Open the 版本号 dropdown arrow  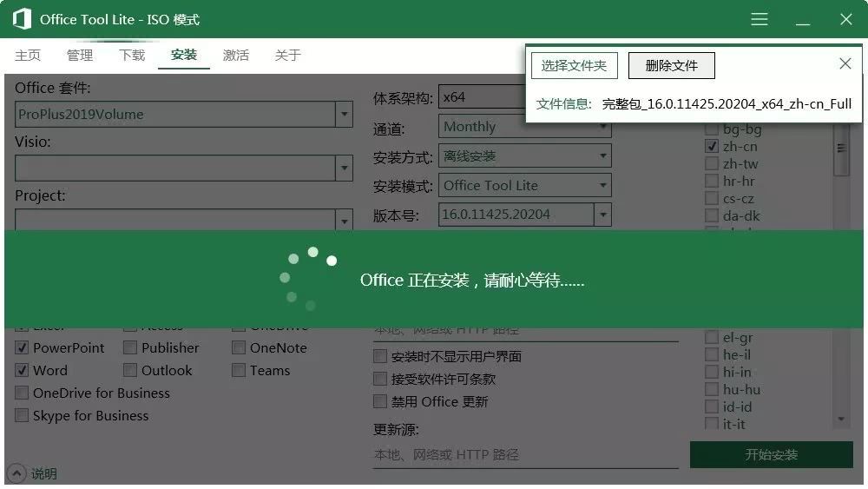pos(603,215)
